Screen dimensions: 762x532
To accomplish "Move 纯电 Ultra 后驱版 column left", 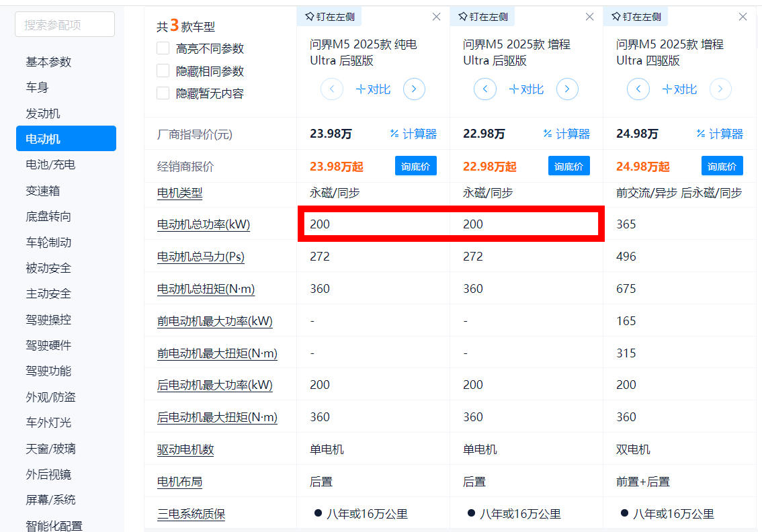I will (332, 89).
